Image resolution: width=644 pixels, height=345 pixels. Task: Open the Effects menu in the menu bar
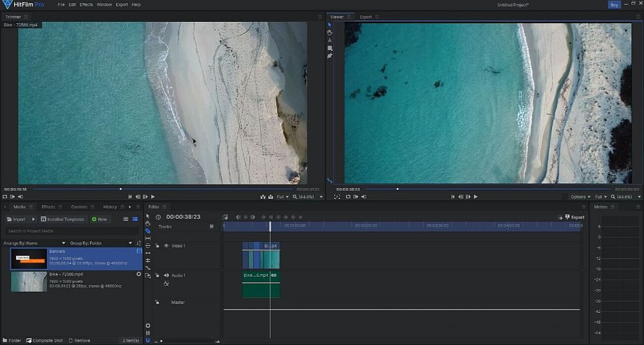point(86,5)
